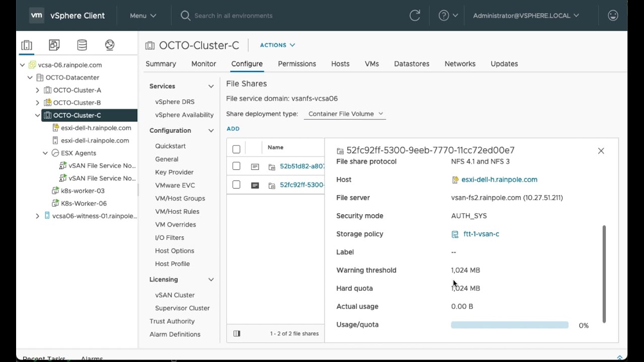
Task: Close the file share details panel
Action: coord(601,151)
